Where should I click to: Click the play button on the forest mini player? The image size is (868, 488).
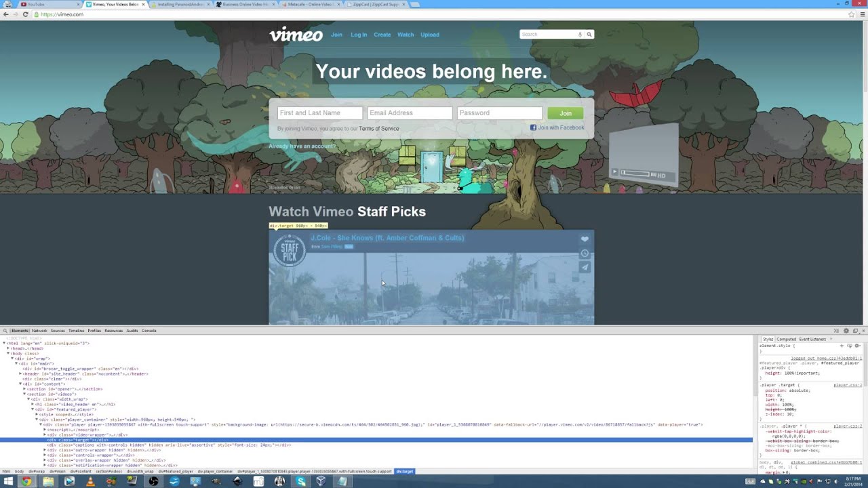point(615,172)
